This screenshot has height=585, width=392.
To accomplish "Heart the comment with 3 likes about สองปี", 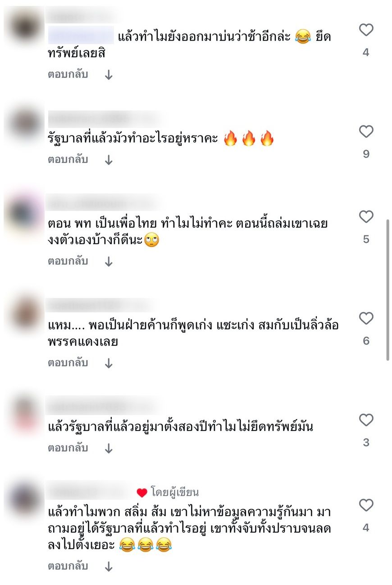I will click(x=366, y=420).
